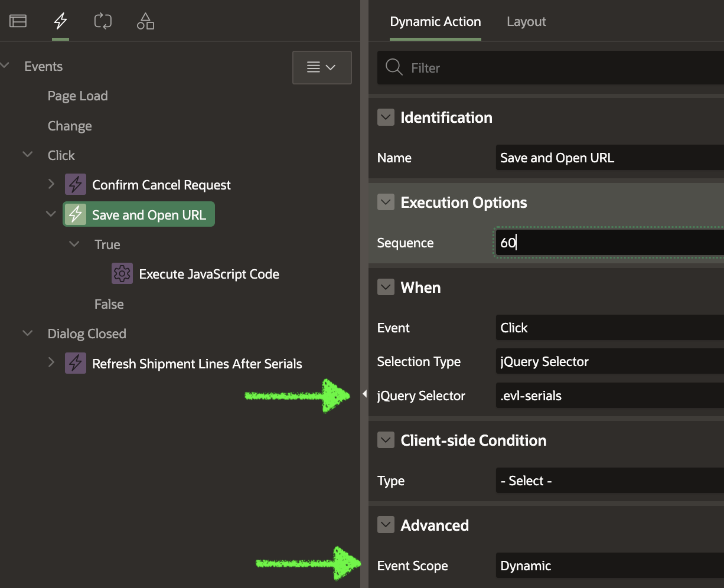Image resolution: width=724 pixels, height=588 pixels.
Task: Select the Page Load tree item
Action: (x=77, y=96)
